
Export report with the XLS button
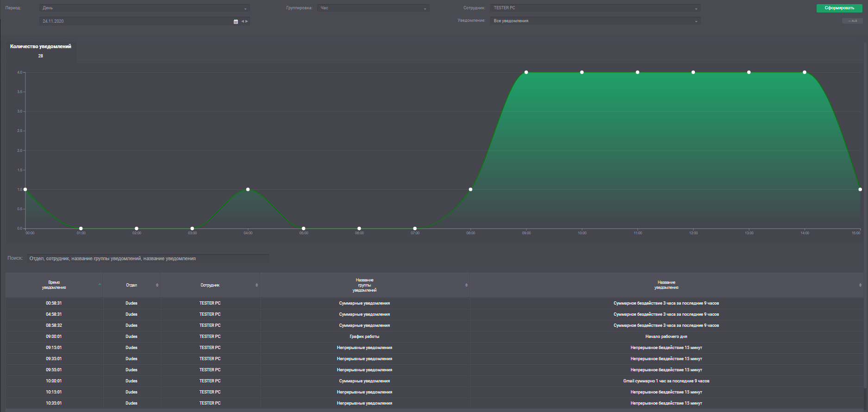click(852, 21)
